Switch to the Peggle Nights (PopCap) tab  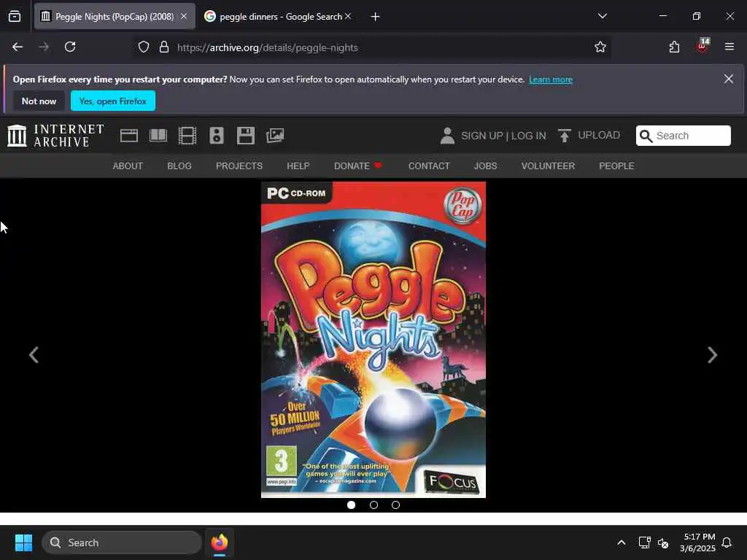point(115,16)
